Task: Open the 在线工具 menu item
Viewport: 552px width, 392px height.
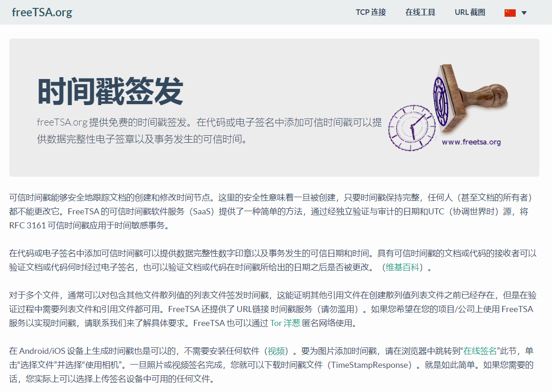Action: 420,12
